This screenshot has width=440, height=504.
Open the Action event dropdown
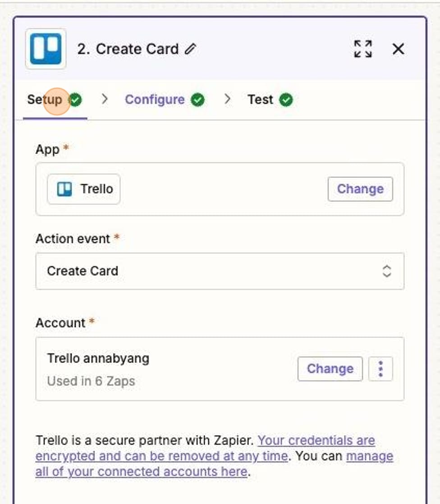[219, 271]
